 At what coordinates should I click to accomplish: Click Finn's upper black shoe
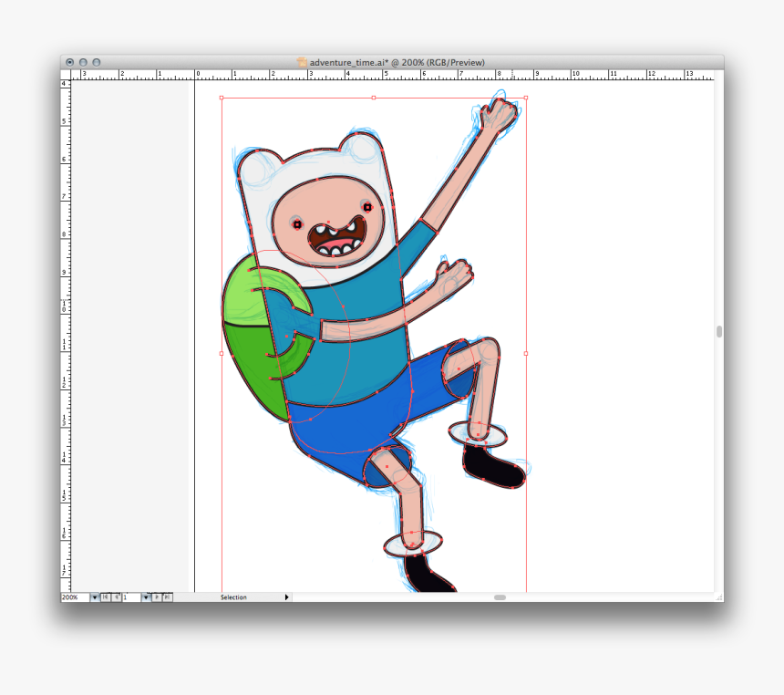[x=492, y=467]
